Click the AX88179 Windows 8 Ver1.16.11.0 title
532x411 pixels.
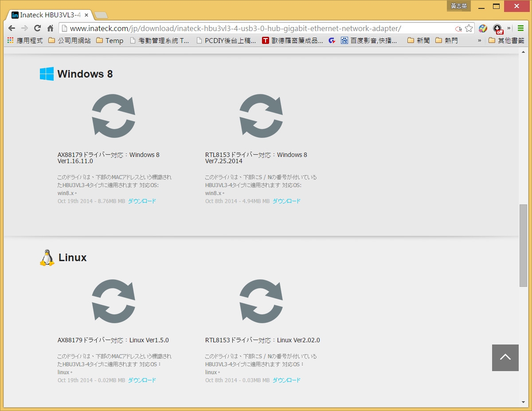pyautogui.click(x=109, y=158)
